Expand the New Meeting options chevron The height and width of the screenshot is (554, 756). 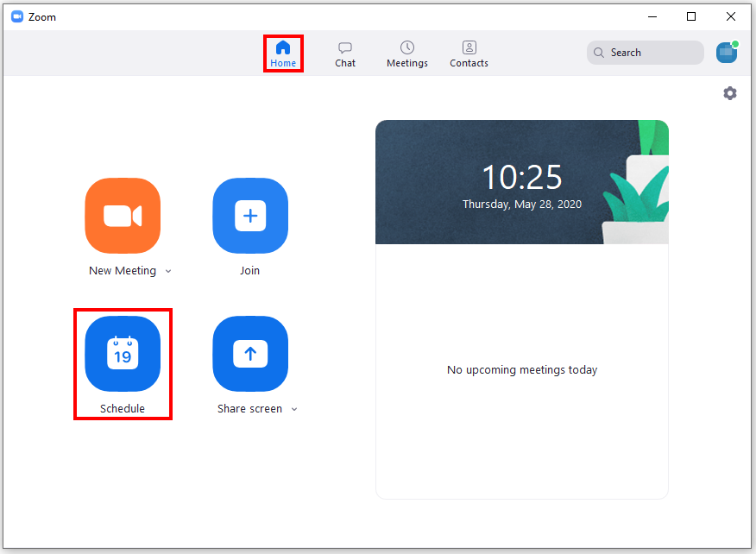(168, 271)
